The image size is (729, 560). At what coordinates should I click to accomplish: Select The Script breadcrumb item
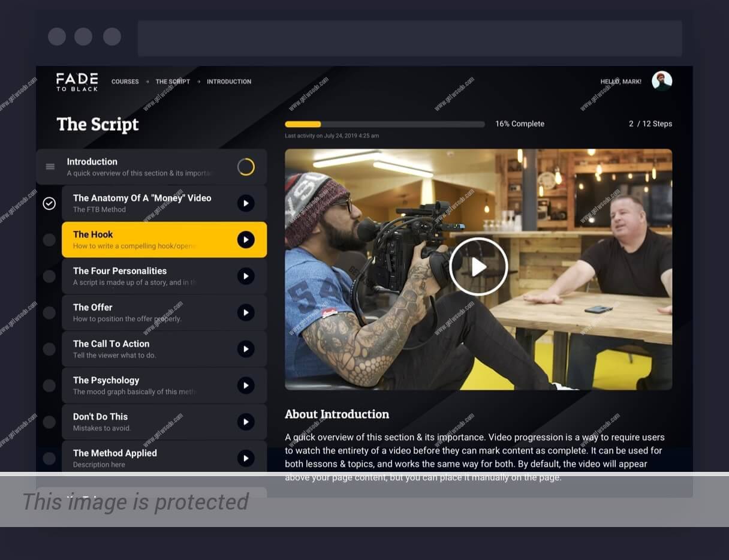pyautogui.click(x=173, y=82)
